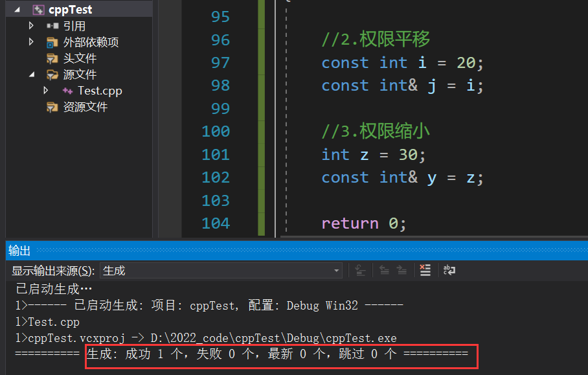588x375 pixels.
Task: Toggle word wrap in the Output window
Action: click(448, 271)
